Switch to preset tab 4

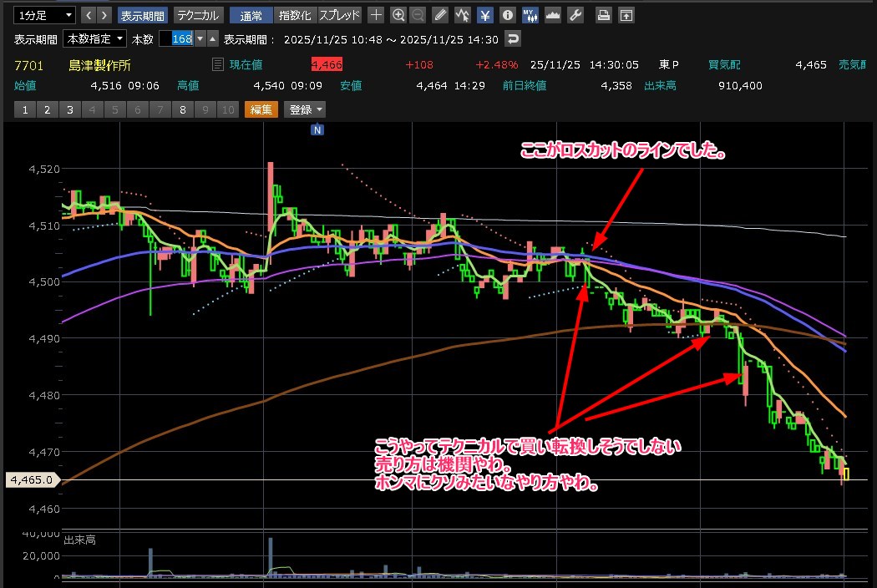click(92, 109)
